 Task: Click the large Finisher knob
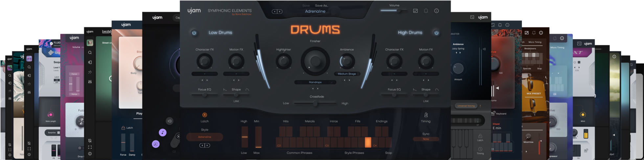pos(315,61)
